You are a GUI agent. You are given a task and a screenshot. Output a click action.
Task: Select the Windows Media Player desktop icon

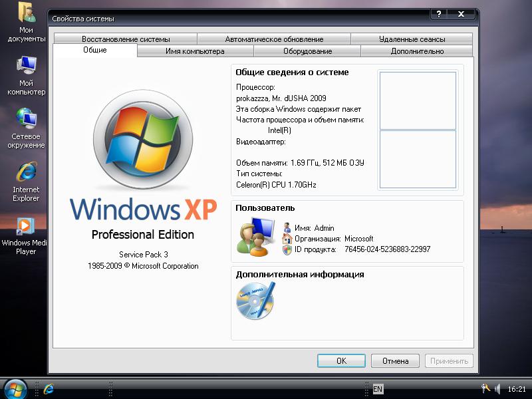click(25, 236)
